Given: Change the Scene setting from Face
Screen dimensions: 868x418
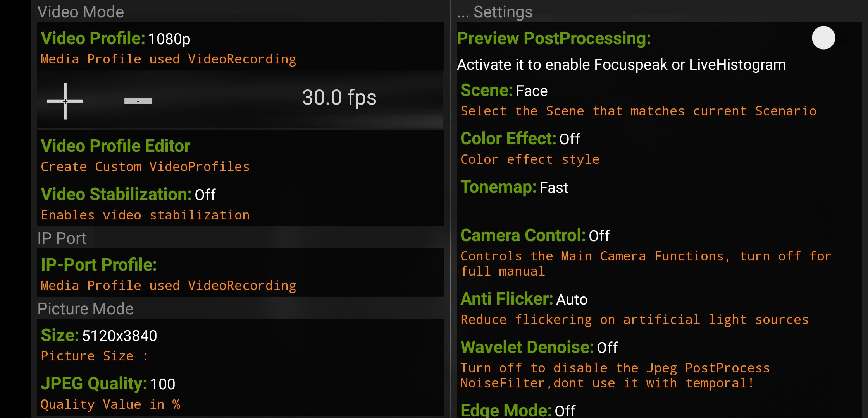Looking at the screenshot, I should click(x=659, y=99).
